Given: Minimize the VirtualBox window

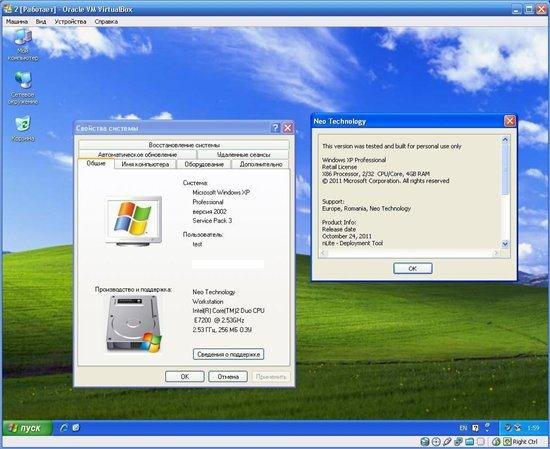Looking at the screenshot, I should click(516, 9).
